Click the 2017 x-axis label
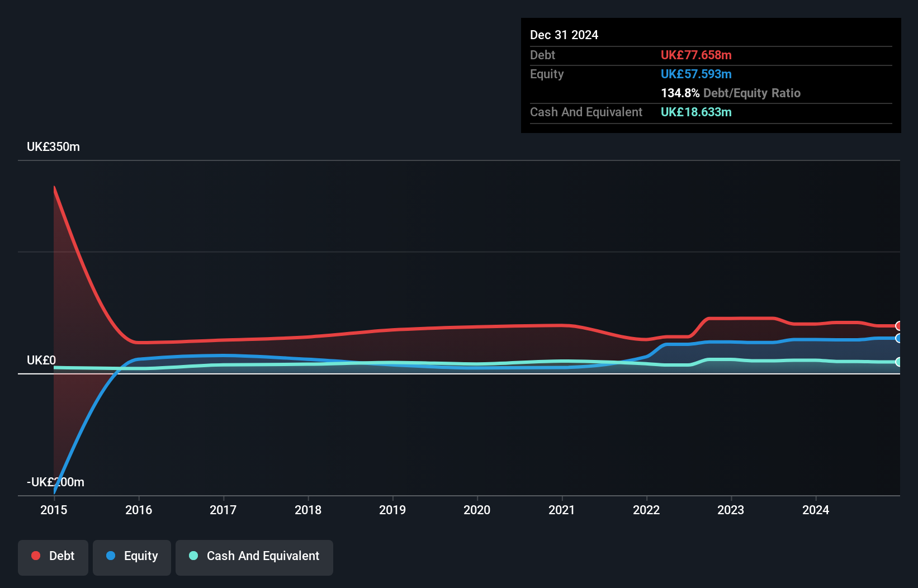Image resolution: width=918 pixels, height=588 pixels. point(223,510)
